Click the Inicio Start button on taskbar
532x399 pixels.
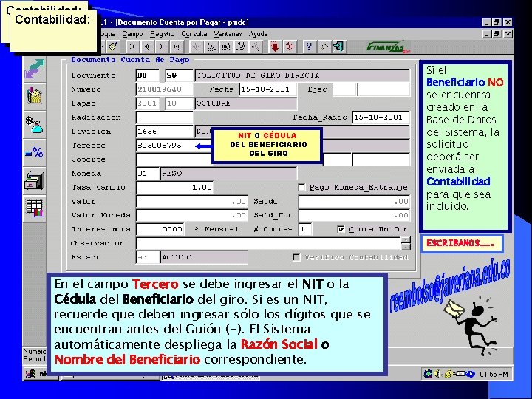pyautogui.click(x=37, y=374)
